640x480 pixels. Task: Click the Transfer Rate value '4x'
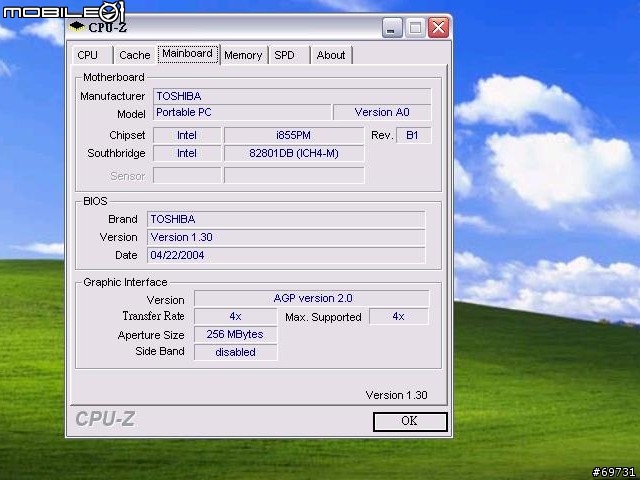click(236, 316)
